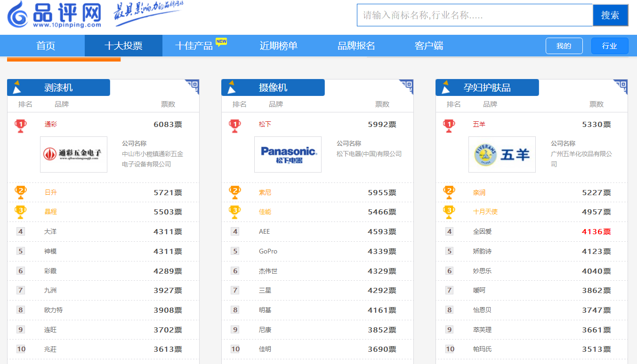Open the 九洲 brand link
This screenshot has height=364, width=637.
[x=50, y=290]
